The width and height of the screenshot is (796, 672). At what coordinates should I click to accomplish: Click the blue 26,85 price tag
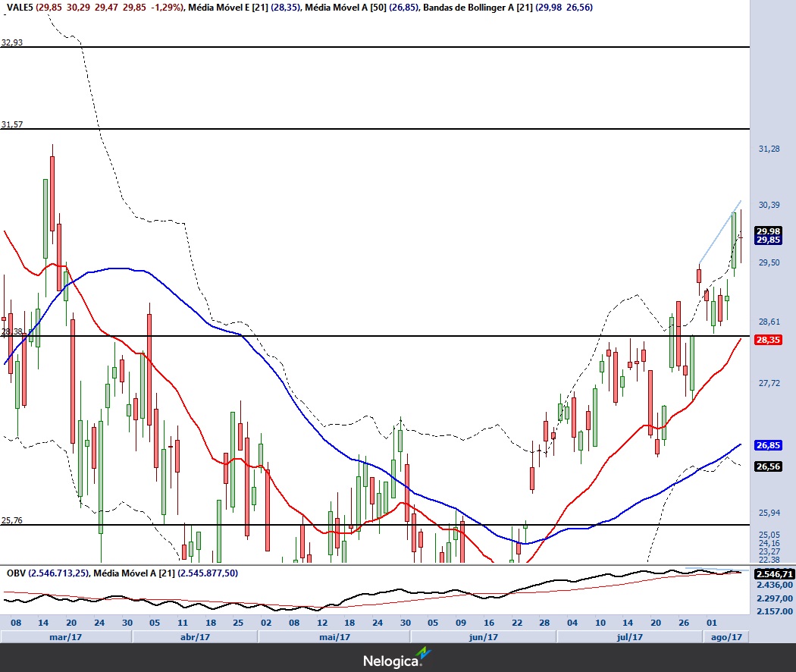[768, 445]
